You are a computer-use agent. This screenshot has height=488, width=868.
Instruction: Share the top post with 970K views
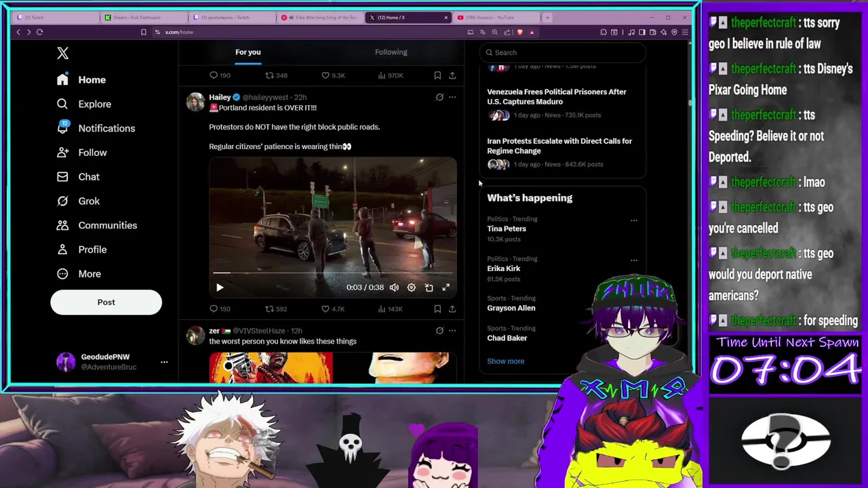452,75
